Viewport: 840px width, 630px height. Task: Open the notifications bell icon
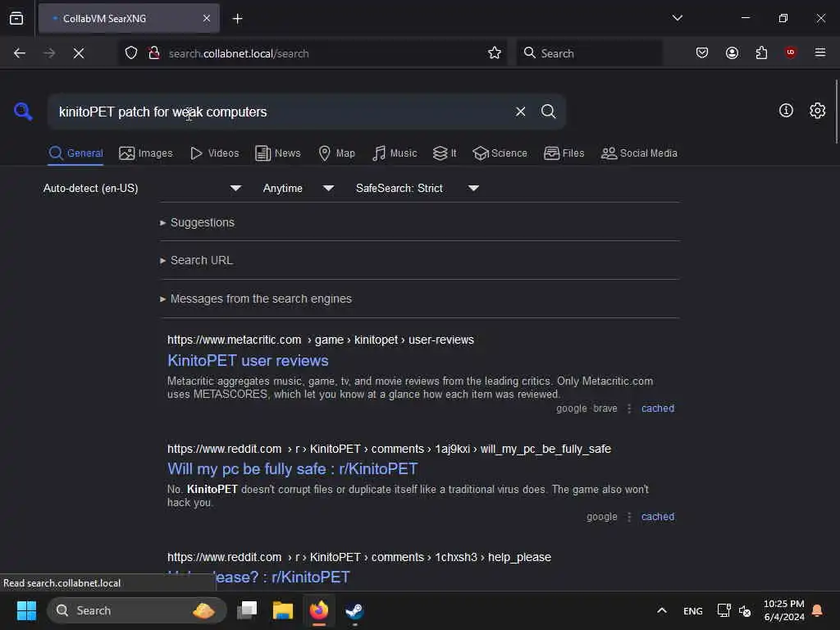818,610
